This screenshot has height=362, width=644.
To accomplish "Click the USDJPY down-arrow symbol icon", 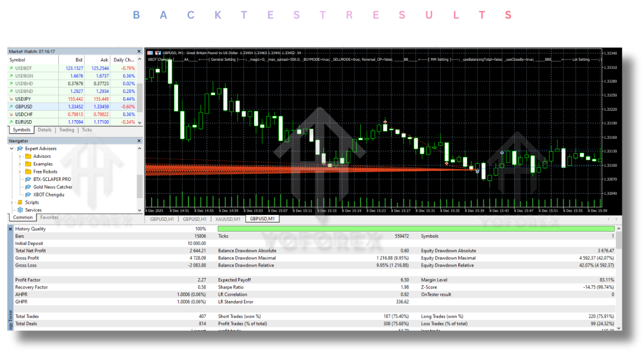I will tap(11, 99).
